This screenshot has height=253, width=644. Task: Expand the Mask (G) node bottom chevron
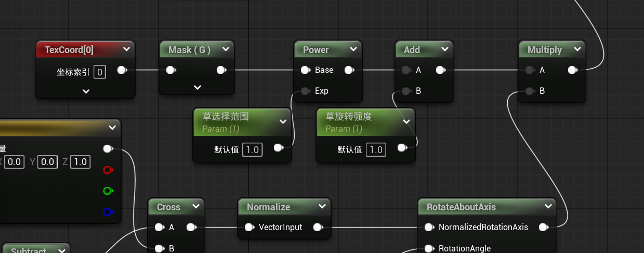(x=198, y=87)
